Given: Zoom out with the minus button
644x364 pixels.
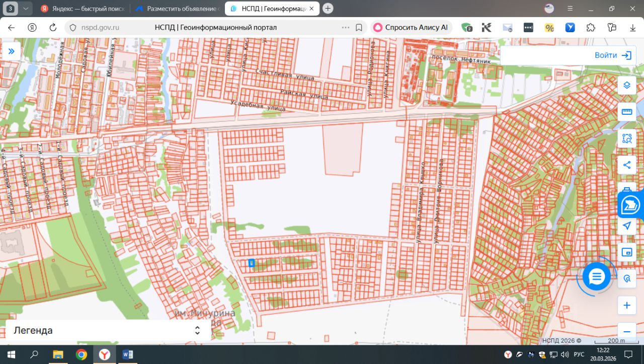Looking at the screenshot, I should coord(627,332).
